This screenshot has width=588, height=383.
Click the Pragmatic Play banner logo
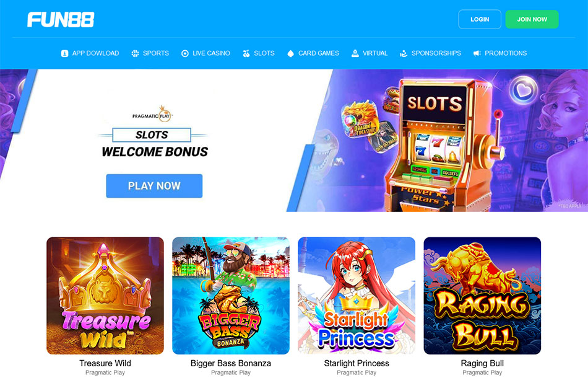pyautogui.click(x=152, y=114)
